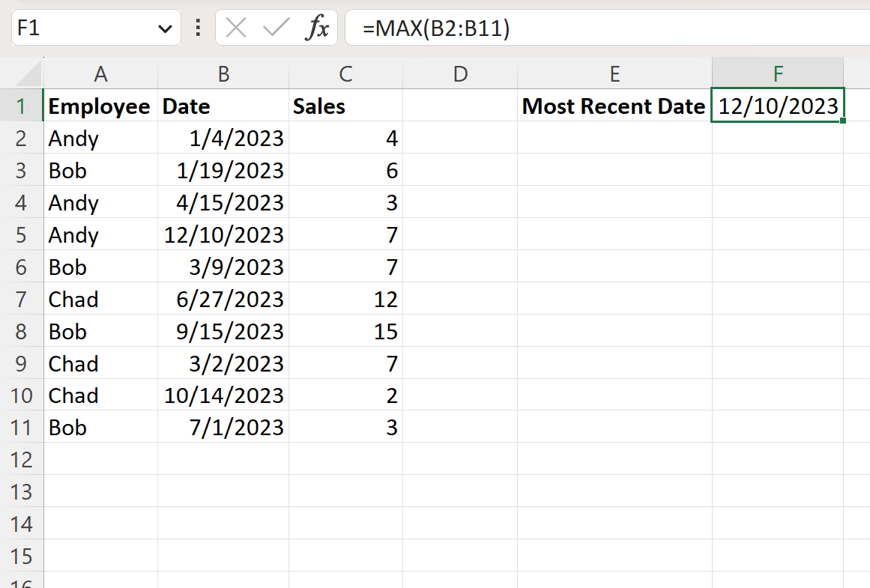The height and width of the screenshot is (588, 870).
Task: Select row 15 header
Action: pos(21,556)
